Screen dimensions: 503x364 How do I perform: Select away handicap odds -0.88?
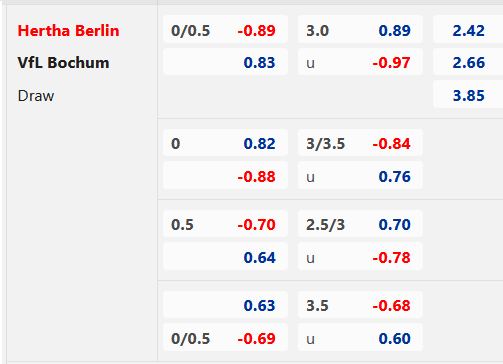tap(225, 176)
